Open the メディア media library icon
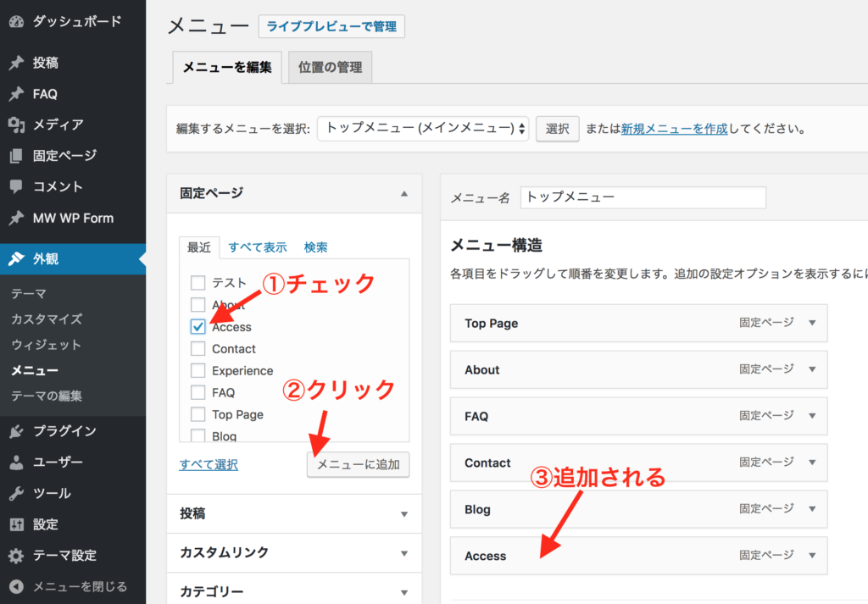This screenshot has height=604, width=868. 16,125
